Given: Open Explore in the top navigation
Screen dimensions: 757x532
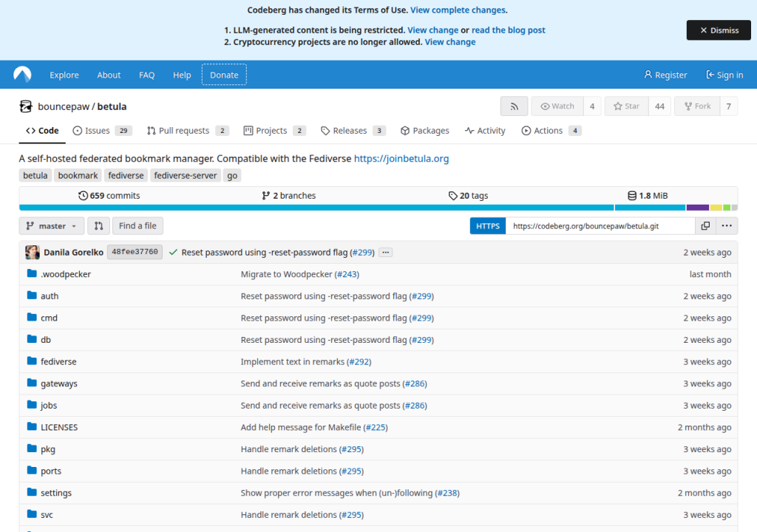Looking at the screenshot, I should [64, 75].
